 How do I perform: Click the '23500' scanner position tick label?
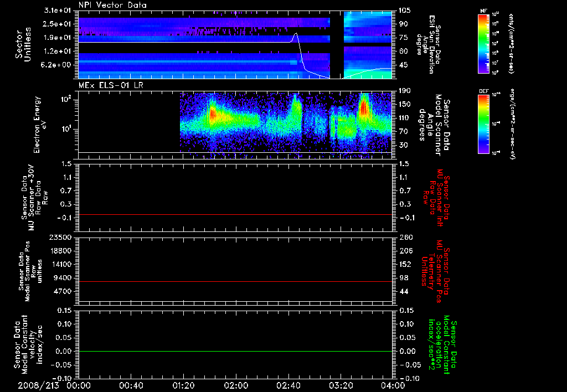(61, 237)
